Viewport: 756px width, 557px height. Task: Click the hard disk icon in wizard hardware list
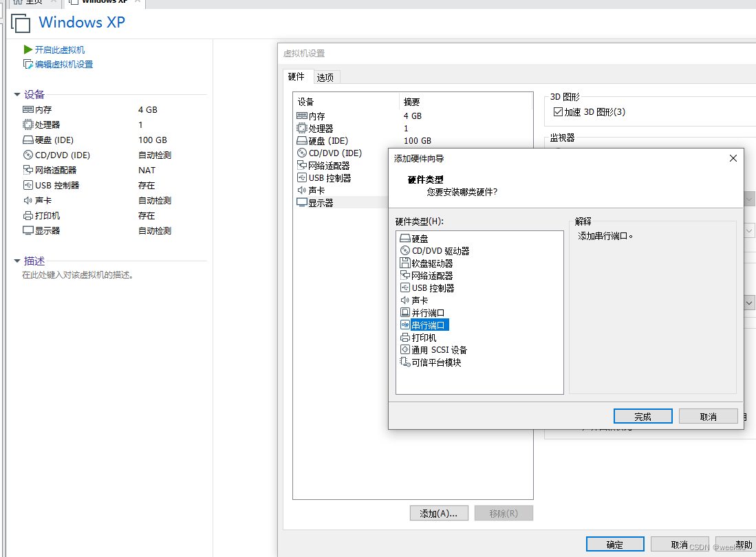tap(405, 239)
